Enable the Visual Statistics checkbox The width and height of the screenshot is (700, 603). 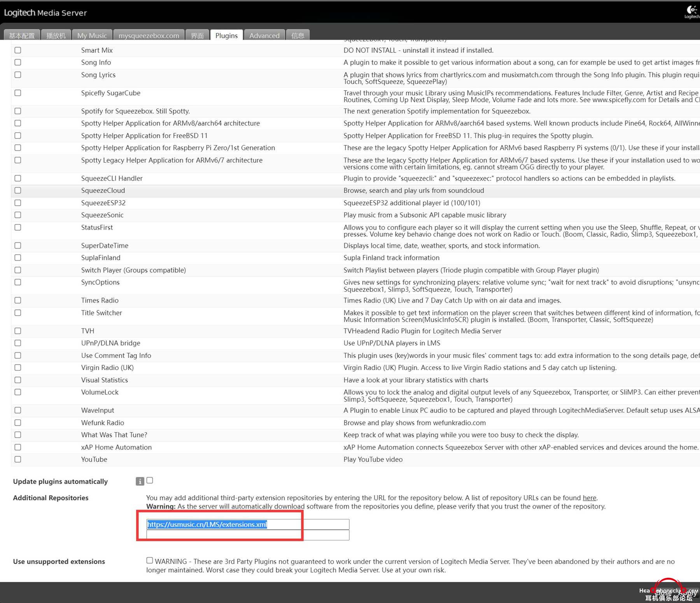click(x=18, y=380)
